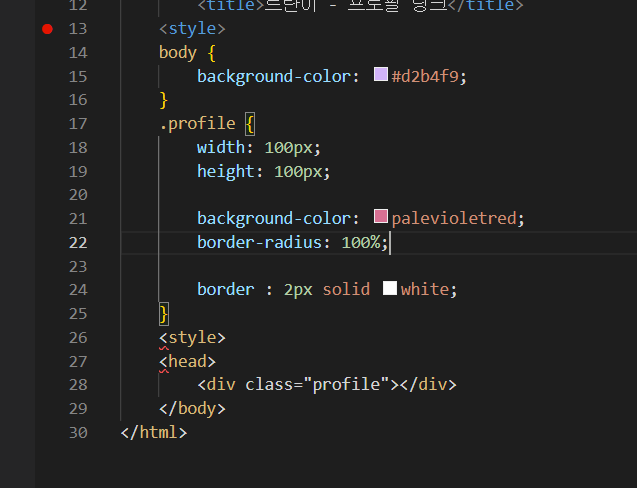Image resolution: width=637 pixels, height=488 pixels.
Task: Open color picker for white swatch
Action: tap(390, 288)
